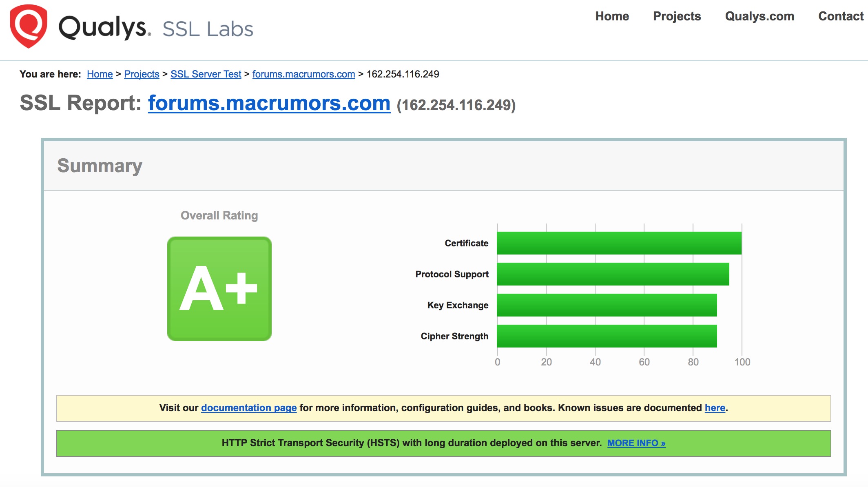Open the Home menu item
Viewport: 868px width, 487px height.
click(x=612, y=16)
